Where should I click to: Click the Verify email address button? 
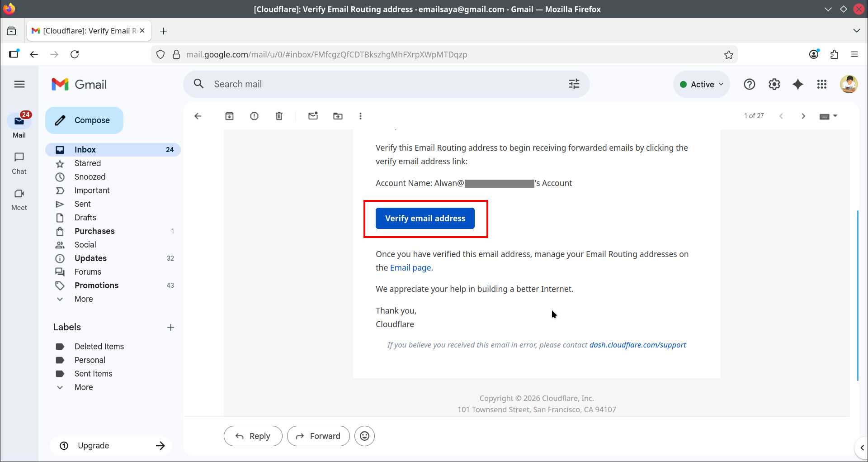coord(425,219)
